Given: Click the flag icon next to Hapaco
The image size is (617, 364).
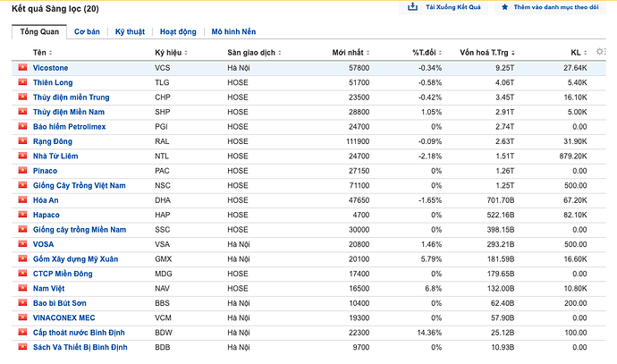Looking at the screenshot, I should [x=23, y=215].
